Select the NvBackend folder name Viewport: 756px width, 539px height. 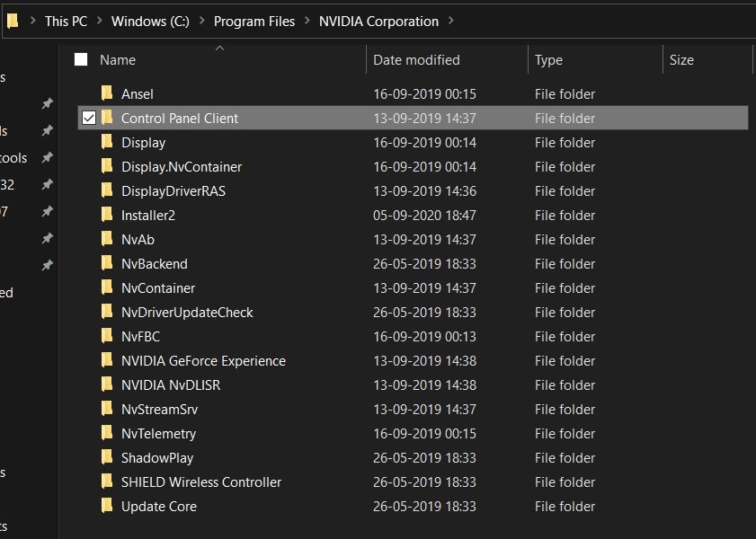point(155,263)
